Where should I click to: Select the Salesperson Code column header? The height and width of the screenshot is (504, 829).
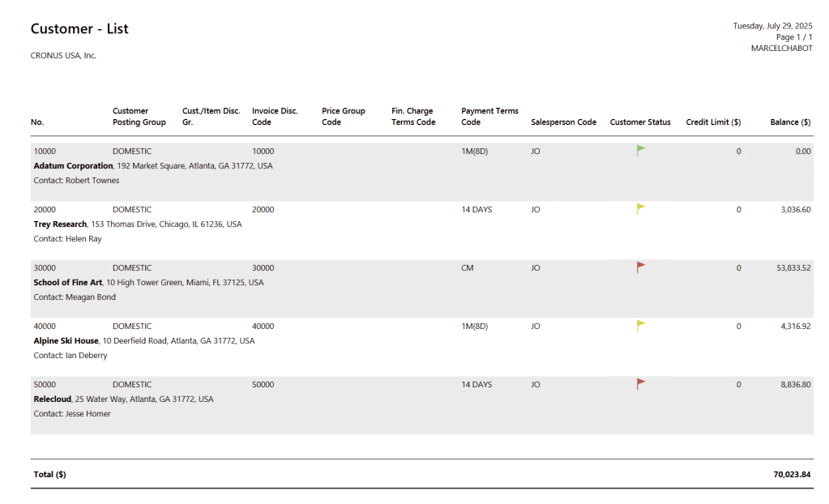point(563,122)
